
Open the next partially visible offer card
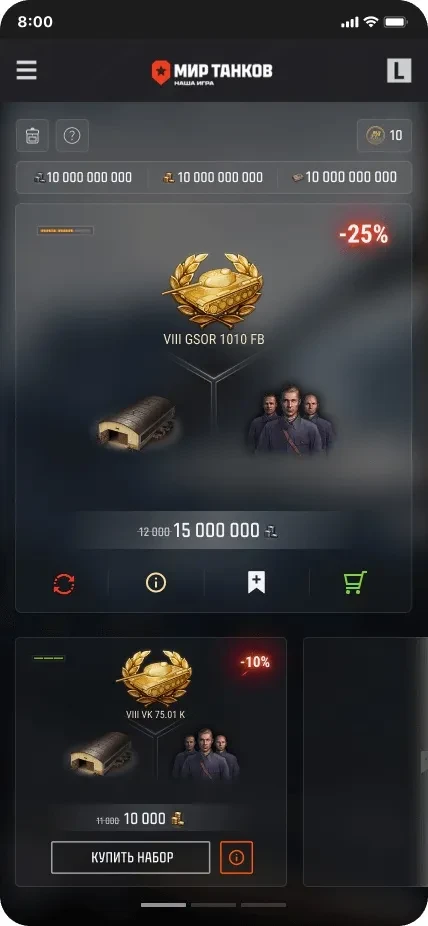click(365, 762)
